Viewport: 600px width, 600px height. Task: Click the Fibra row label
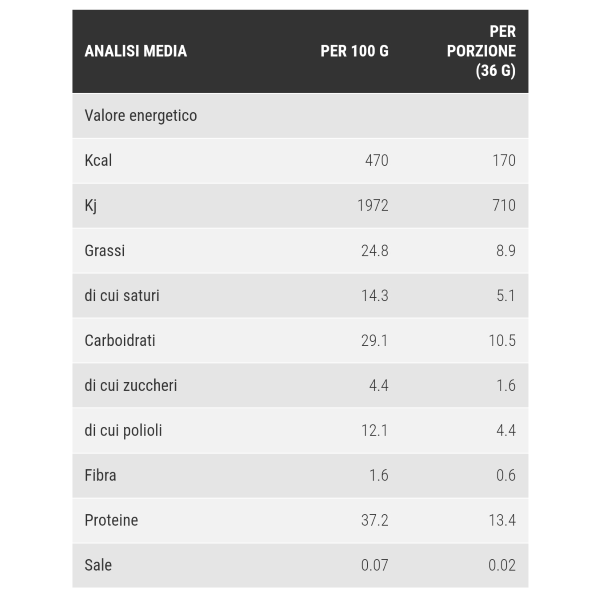(x=100, y=475)
